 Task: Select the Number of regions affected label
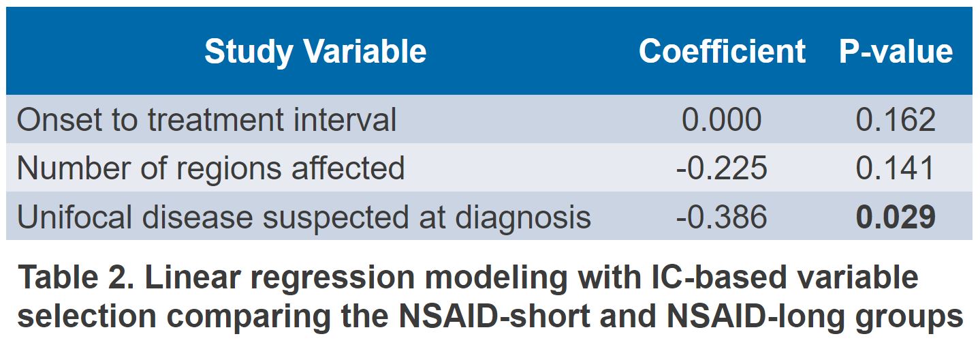coord(210,168)
